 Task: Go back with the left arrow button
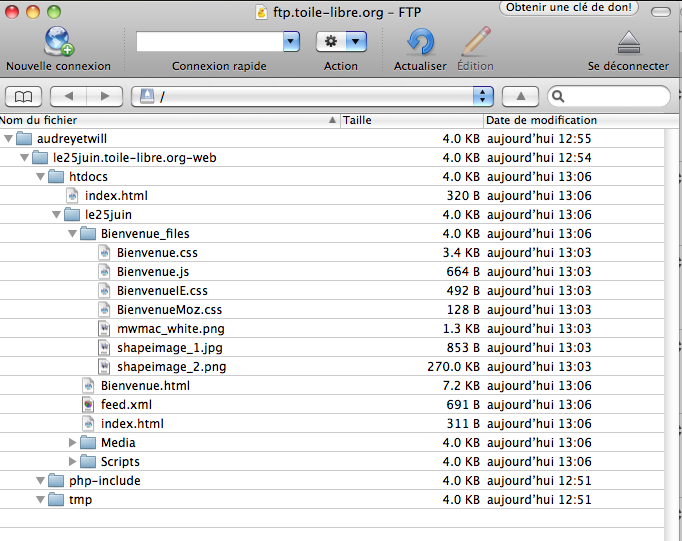tap(68, 96)
